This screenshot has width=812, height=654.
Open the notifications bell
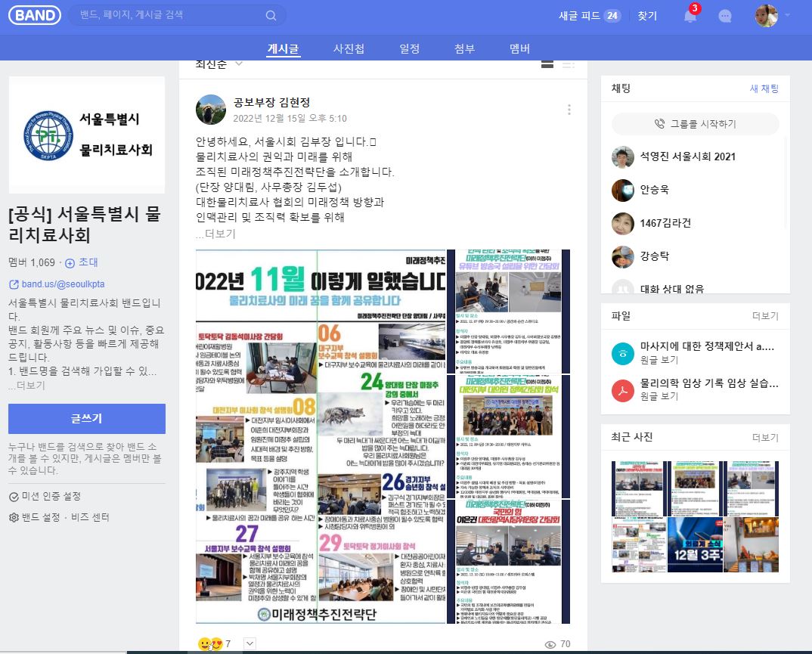click(690, 16)
